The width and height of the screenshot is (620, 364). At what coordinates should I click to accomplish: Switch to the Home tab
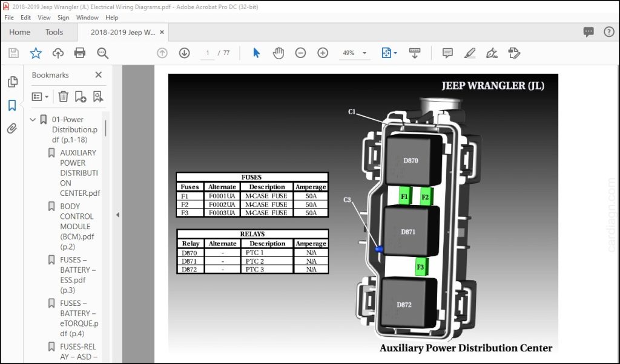pos(19,33)
